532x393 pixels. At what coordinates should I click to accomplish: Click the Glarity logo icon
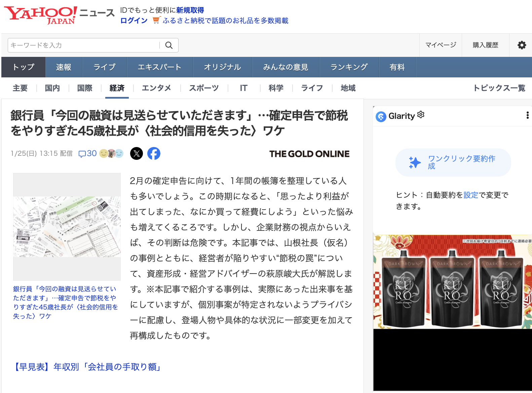tap(381, 116)
